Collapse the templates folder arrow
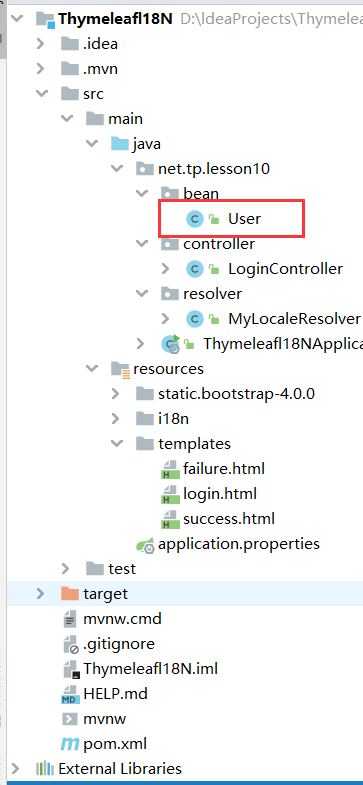 coord(117,444)
